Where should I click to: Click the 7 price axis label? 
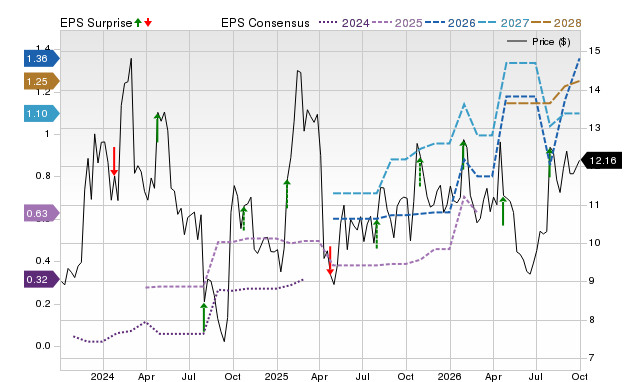pos(591,358)
